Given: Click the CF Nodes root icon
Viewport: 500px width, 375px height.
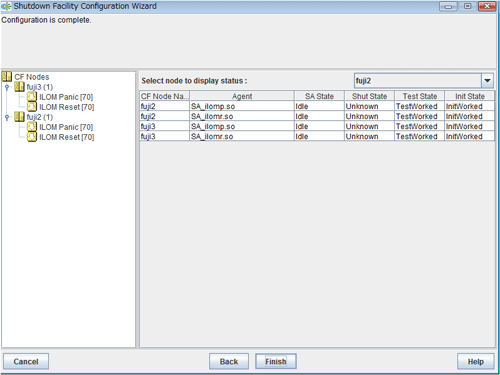Looking at the screenshot, I should click(x=7, y=77).
